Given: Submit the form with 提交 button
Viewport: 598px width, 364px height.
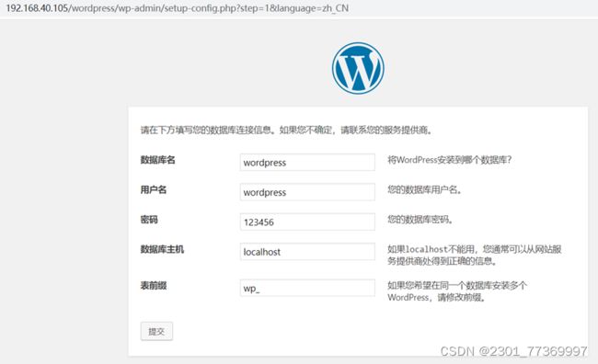Looking at the screenshot, I should [156, 331].
